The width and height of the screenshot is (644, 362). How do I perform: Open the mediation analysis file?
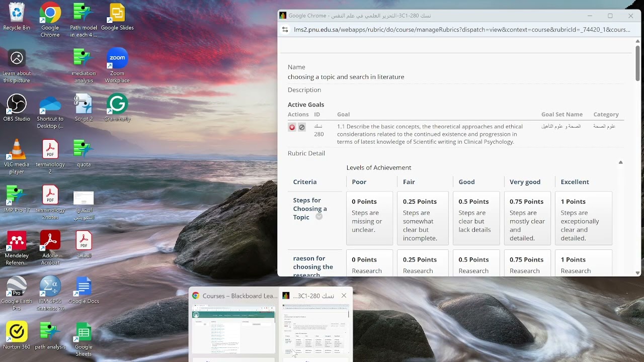(84, 66)
